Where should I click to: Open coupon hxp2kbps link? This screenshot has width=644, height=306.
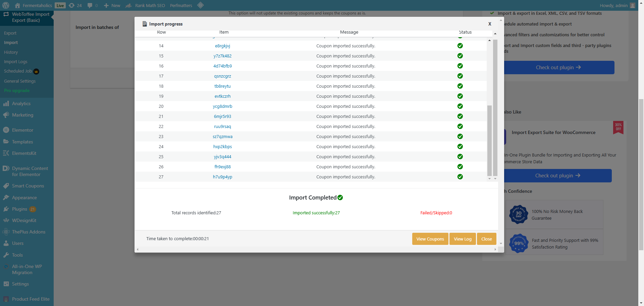(222, 146)
